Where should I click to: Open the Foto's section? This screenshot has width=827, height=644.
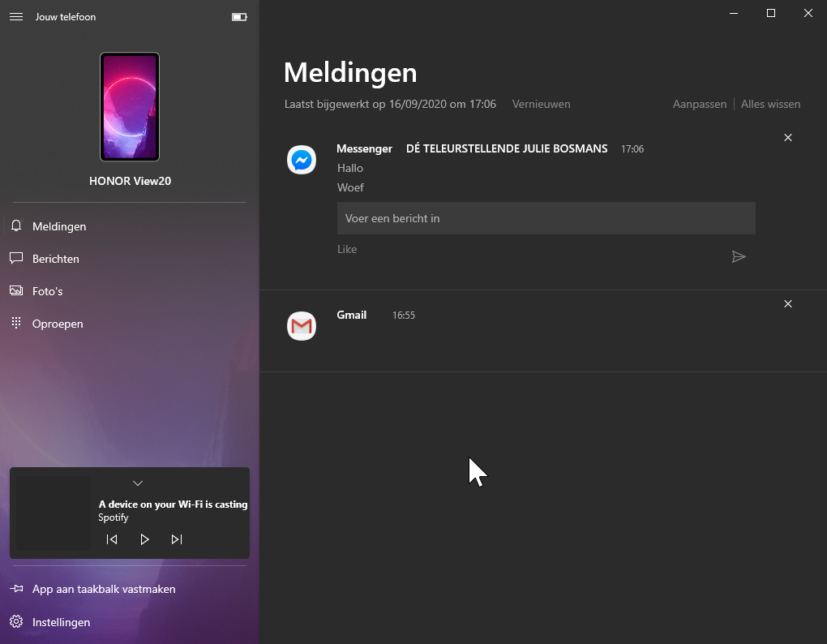(x=47, y=291)
